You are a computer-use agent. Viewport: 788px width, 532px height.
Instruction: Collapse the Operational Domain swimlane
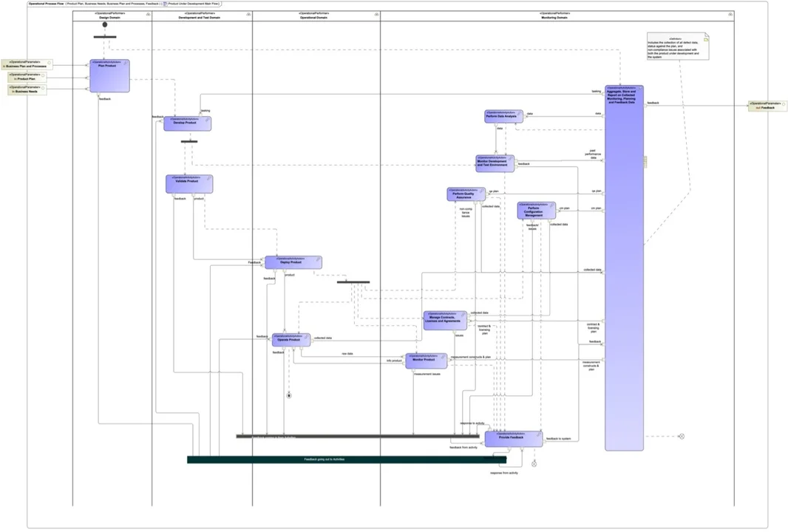[376, 14]
